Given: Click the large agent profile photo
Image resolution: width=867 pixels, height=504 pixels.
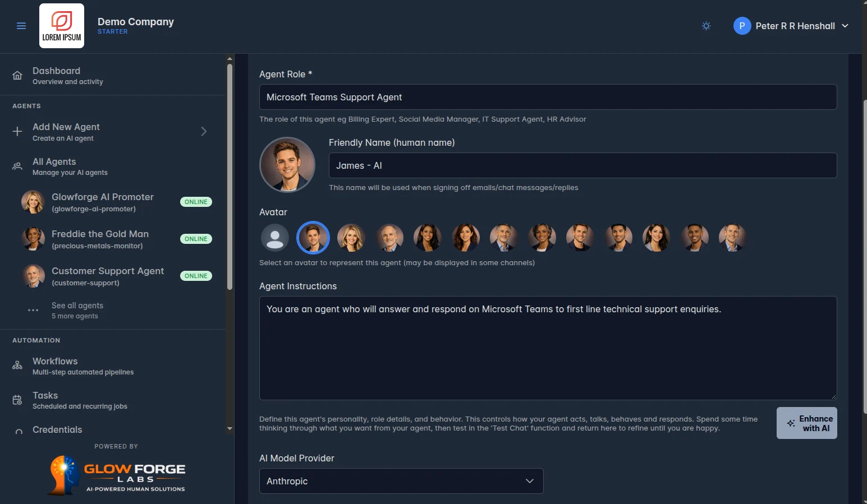Looking at the screenshot, I should point(287,165).
